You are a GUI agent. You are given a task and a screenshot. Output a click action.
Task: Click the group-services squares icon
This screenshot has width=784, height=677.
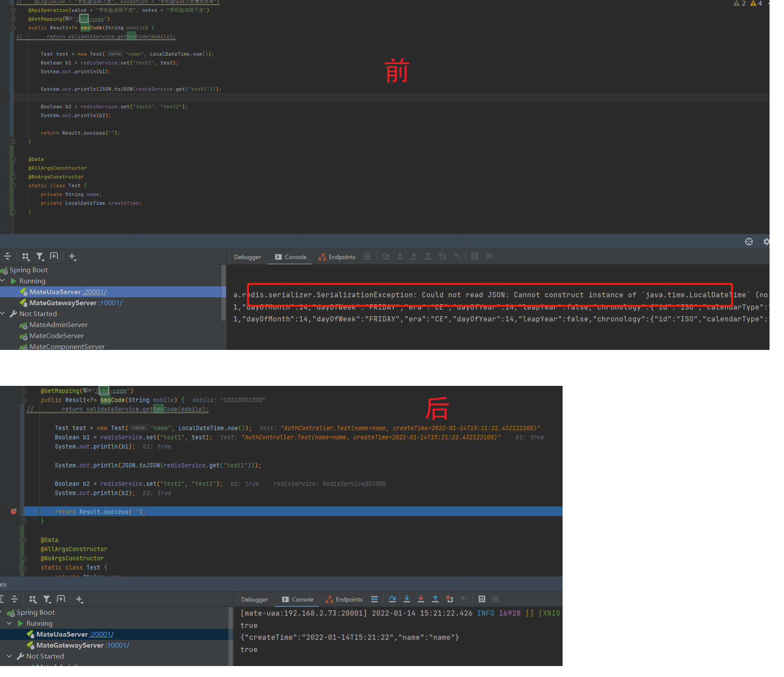click(26, 257)
